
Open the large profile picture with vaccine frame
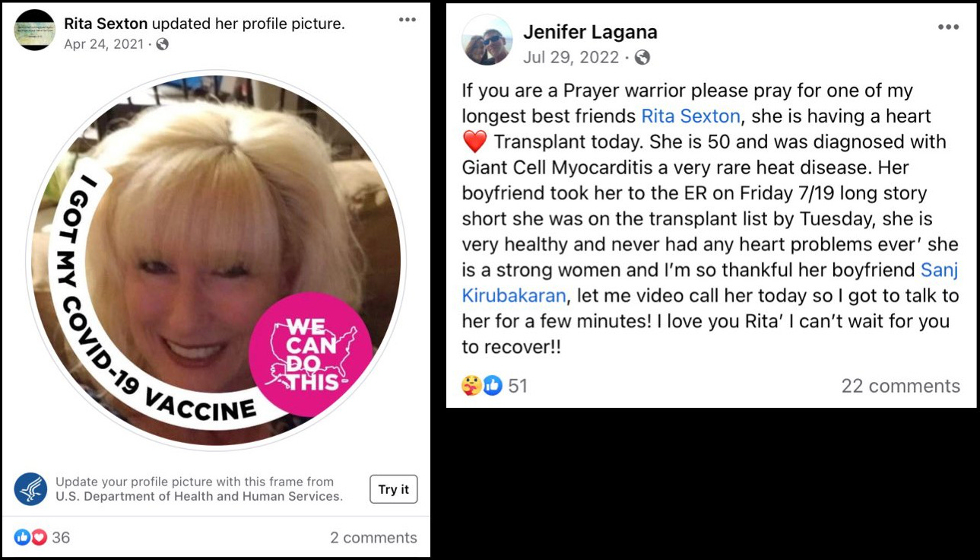[216, 261]
